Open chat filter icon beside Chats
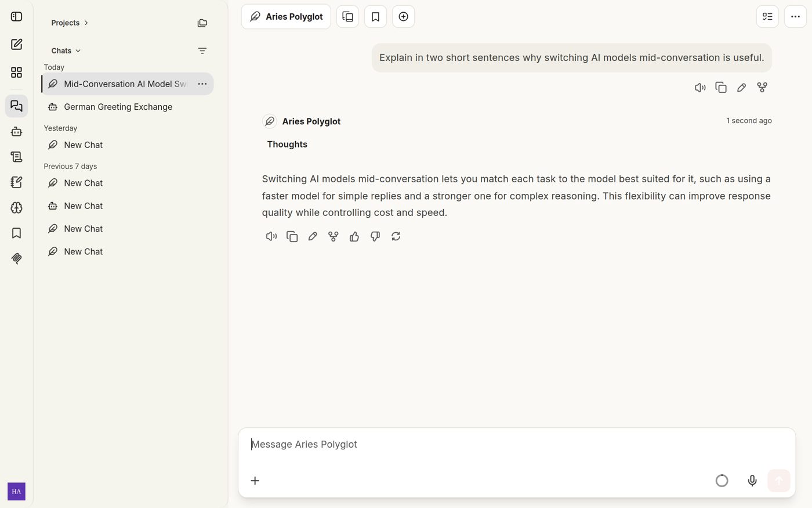 [x=202, y=51]
